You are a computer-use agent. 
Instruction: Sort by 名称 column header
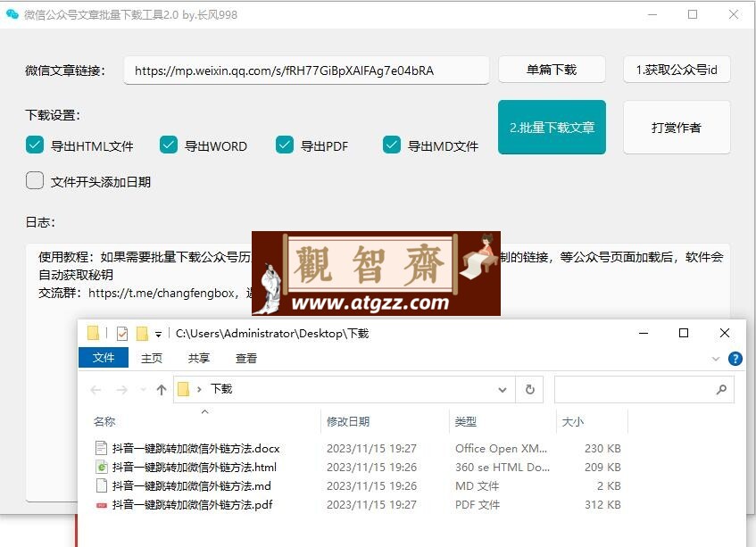click(104, 422)
